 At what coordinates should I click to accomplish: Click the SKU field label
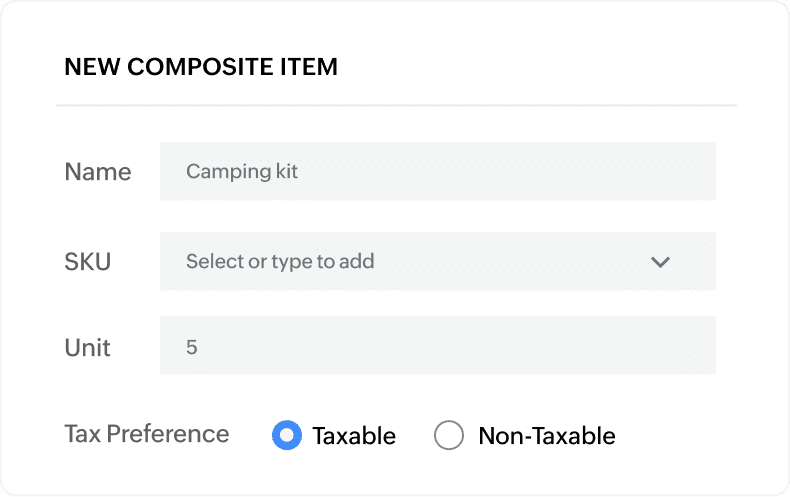pyautogui.click(x=88, y=262)
